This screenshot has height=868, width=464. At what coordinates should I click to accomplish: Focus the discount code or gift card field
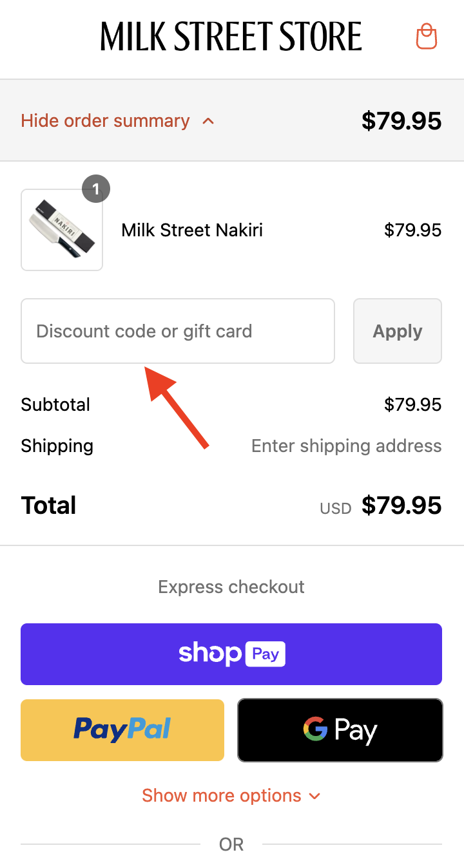point(178,331)
